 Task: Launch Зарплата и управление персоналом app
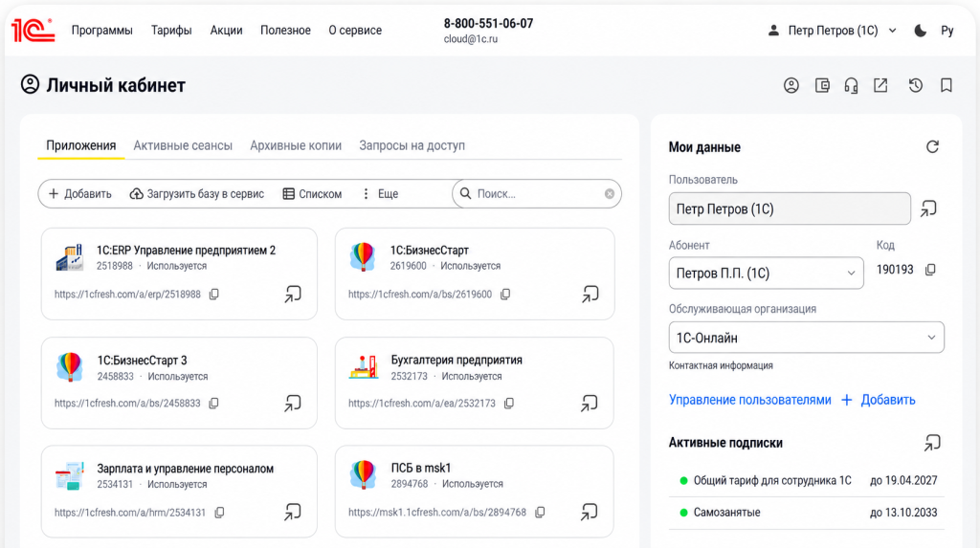pyautogui.click(x=293, y=513)
